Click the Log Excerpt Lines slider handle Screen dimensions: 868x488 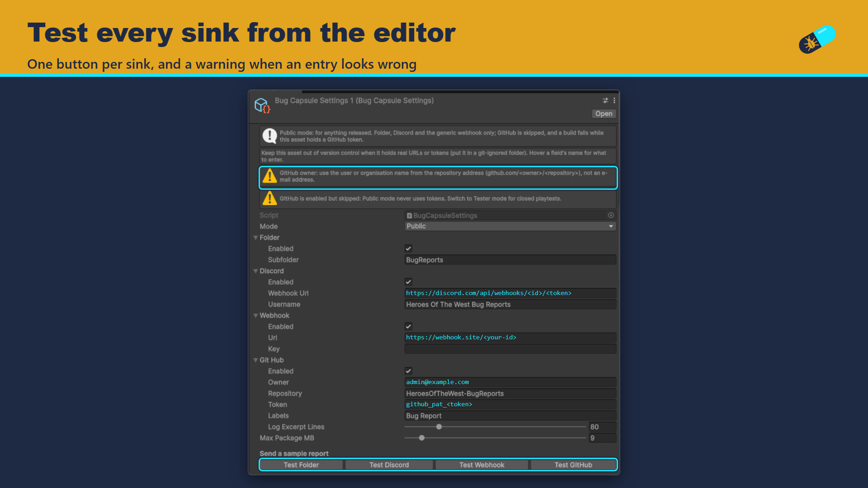tap(439, 427)
